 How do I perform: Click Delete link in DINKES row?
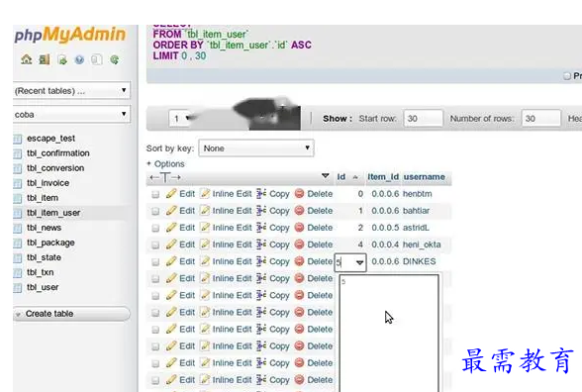pyautogui.click(x=320, y=261)
